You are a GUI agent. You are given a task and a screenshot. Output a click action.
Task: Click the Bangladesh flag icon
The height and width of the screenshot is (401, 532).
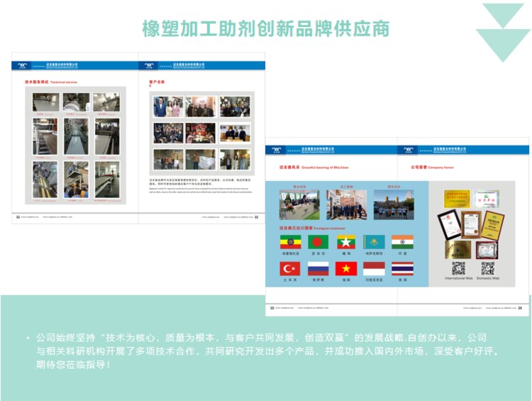click(x=318, y=242)
